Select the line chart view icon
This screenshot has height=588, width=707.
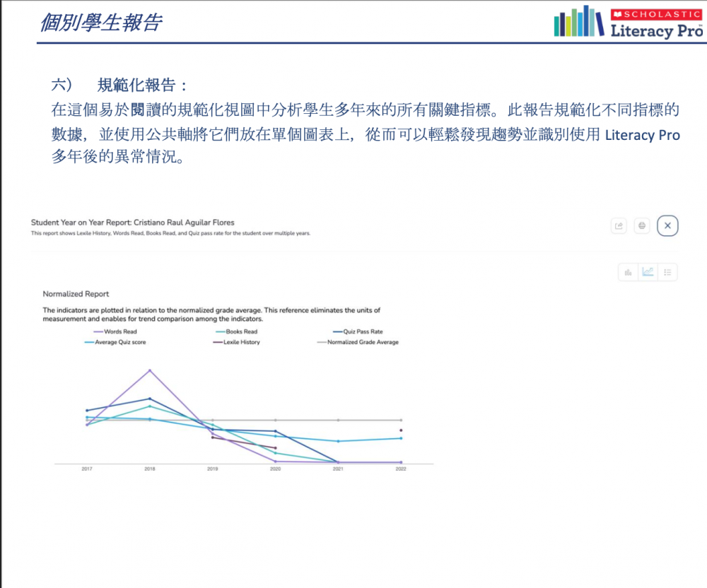pos(648,272)
